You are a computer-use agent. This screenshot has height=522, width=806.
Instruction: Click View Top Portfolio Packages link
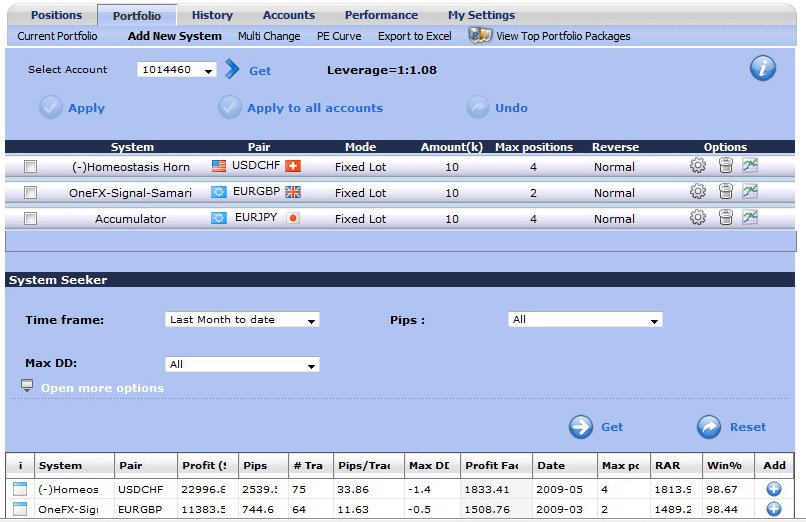point(563,36)
